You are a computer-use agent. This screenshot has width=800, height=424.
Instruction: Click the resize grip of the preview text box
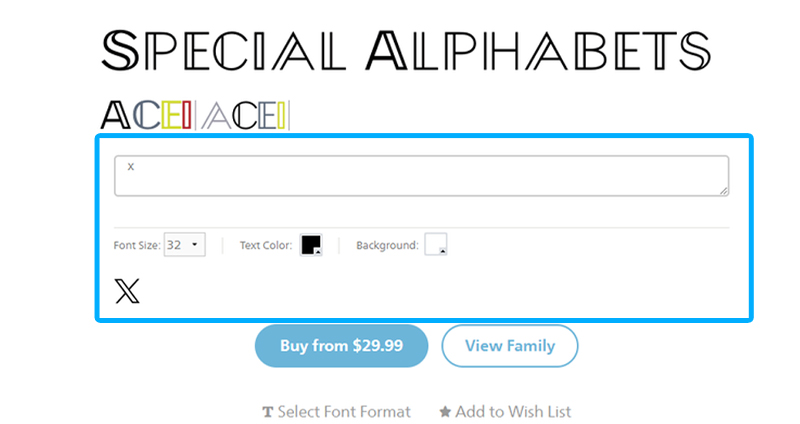coord(723,191)
